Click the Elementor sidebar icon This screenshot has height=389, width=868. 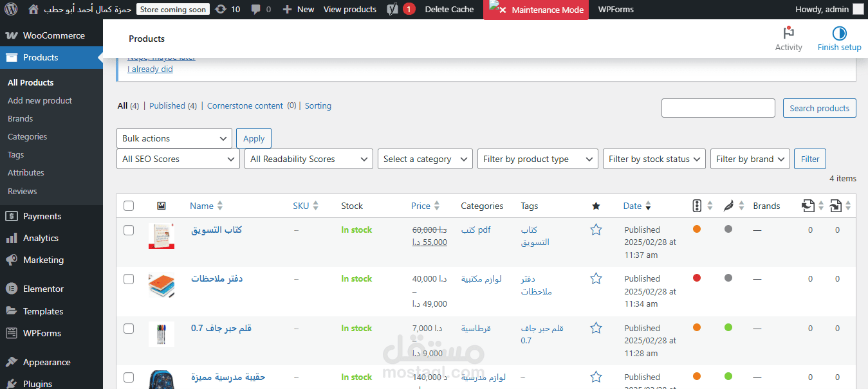[x=12, y=289]
